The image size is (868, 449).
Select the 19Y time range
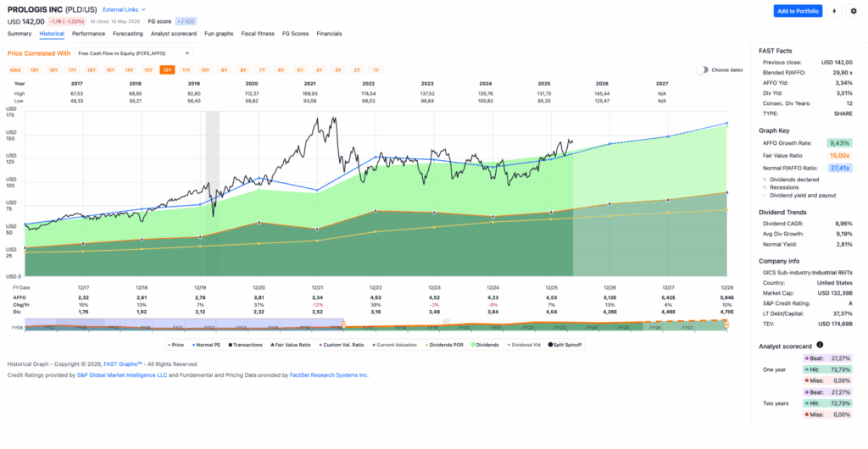34,70
